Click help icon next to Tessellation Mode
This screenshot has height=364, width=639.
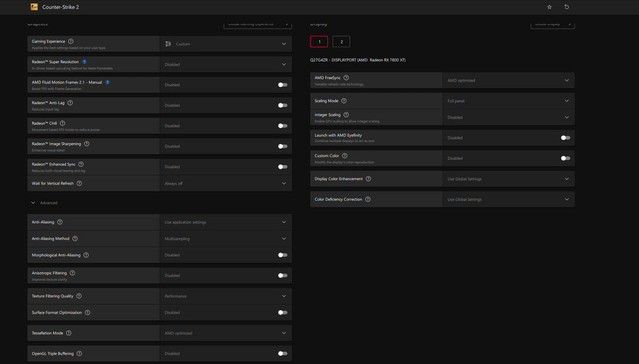click(x=69, y=333)
